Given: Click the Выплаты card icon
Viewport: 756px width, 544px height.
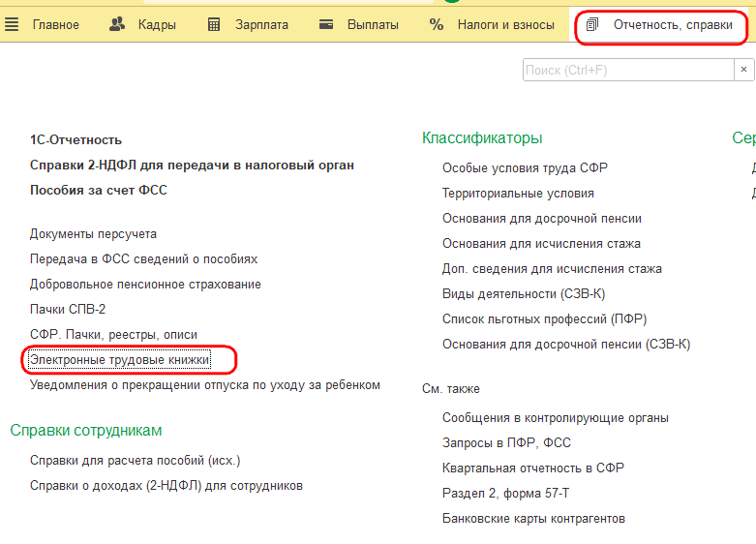Looking at the screenshot, I should point(326,24).
